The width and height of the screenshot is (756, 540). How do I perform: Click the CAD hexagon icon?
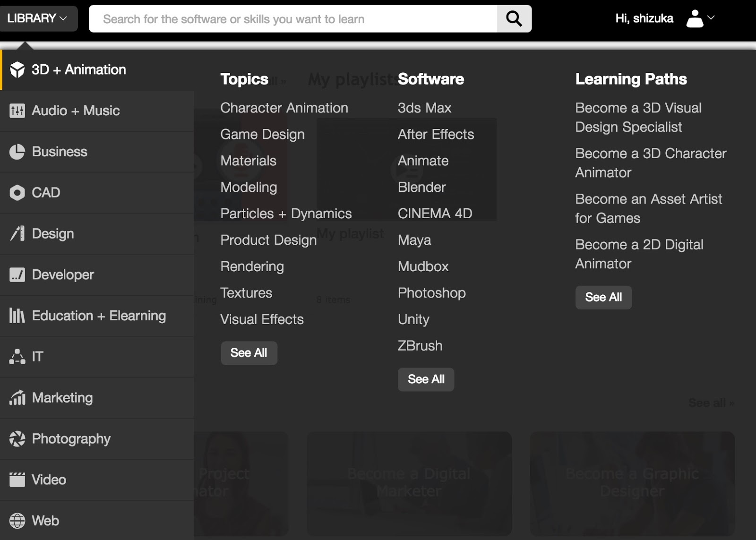point(17,193)
